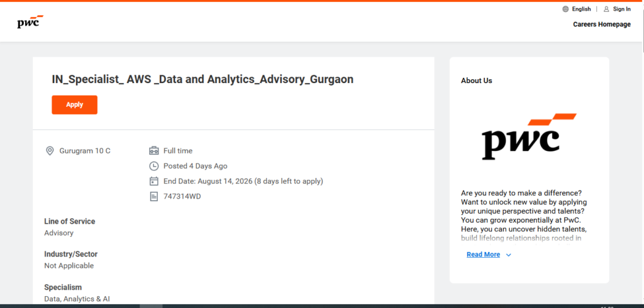Click the large PwC logo in About Us
This screenshot has width=644, height=308.
coord(529,136)
